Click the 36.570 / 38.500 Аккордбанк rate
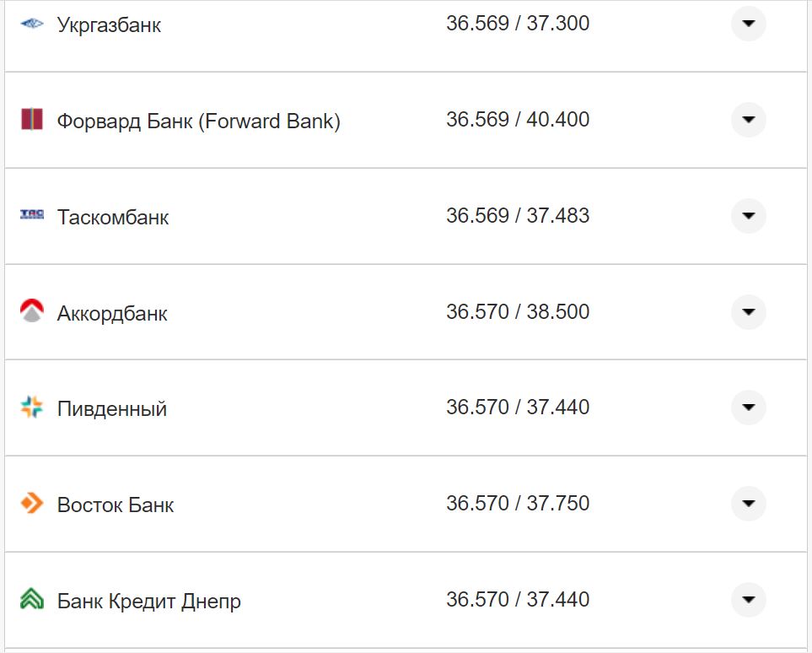The height and width of the screenshot is (653, 812). [x=518, y=311]
